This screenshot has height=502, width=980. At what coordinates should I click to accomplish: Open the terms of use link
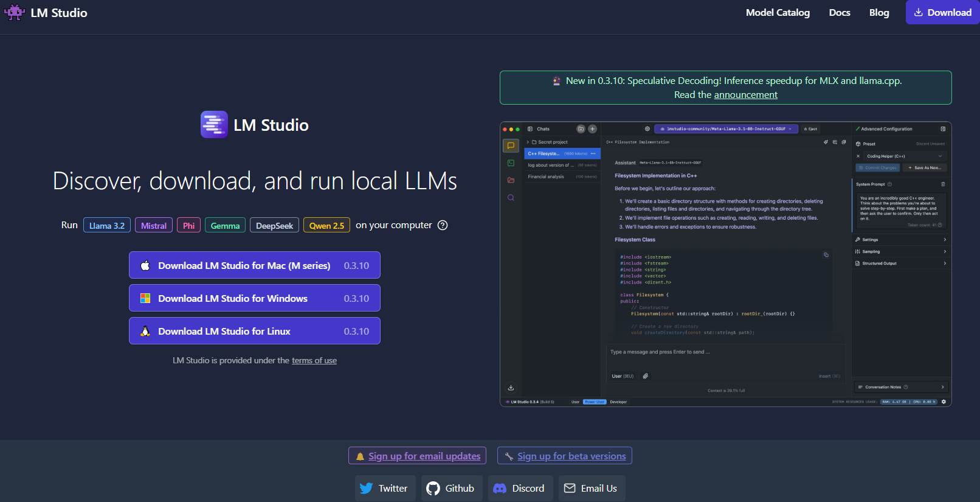pos(314,360)
